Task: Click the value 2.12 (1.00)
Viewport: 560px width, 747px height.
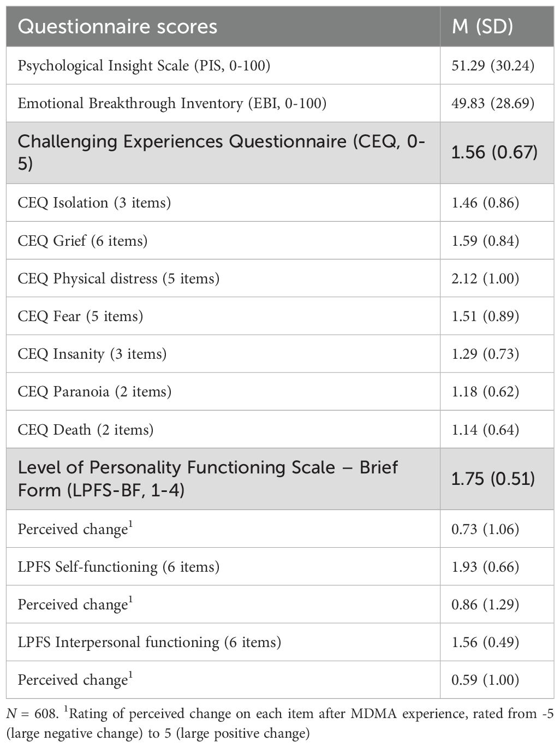Action: (485, 278)
